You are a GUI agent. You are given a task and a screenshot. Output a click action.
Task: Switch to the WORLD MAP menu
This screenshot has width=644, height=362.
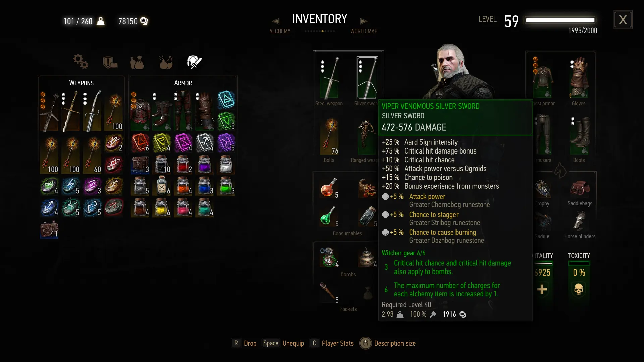tap(364, 31)
